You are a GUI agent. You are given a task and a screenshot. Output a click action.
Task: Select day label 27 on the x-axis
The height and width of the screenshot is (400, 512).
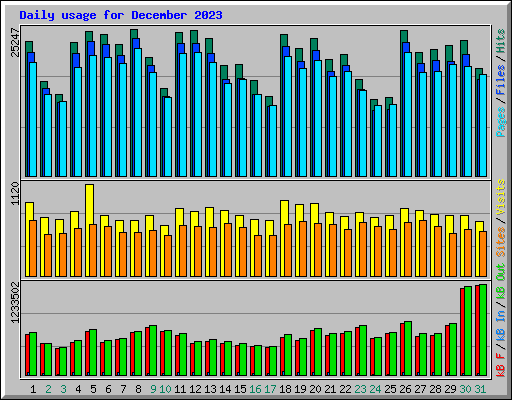point(420,389)
